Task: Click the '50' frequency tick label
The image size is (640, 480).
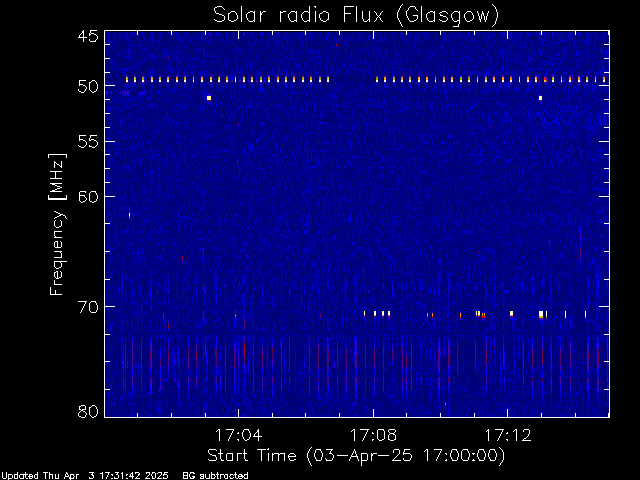Action: pyautogui.click(x=88, y=86)
